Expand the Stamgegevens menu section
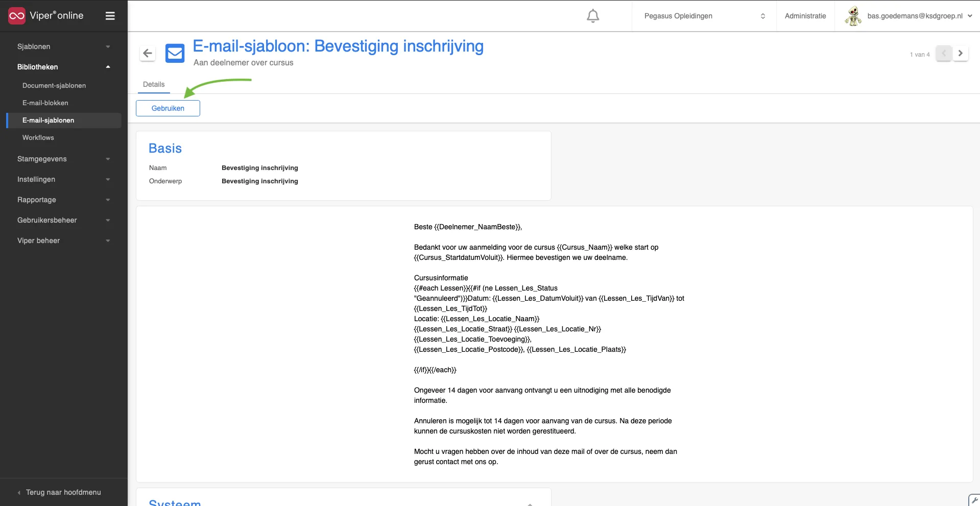This screenshot has width=980, height=506. [63, 159]
